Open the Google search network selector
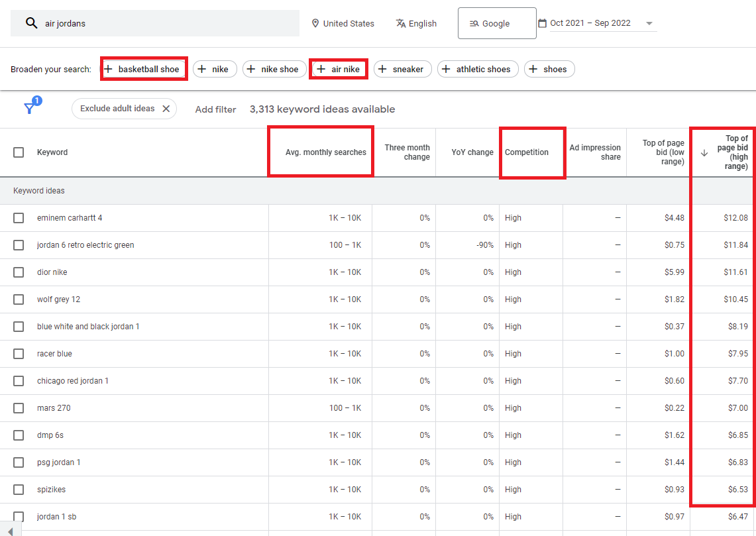 click(x=496, y=23)
